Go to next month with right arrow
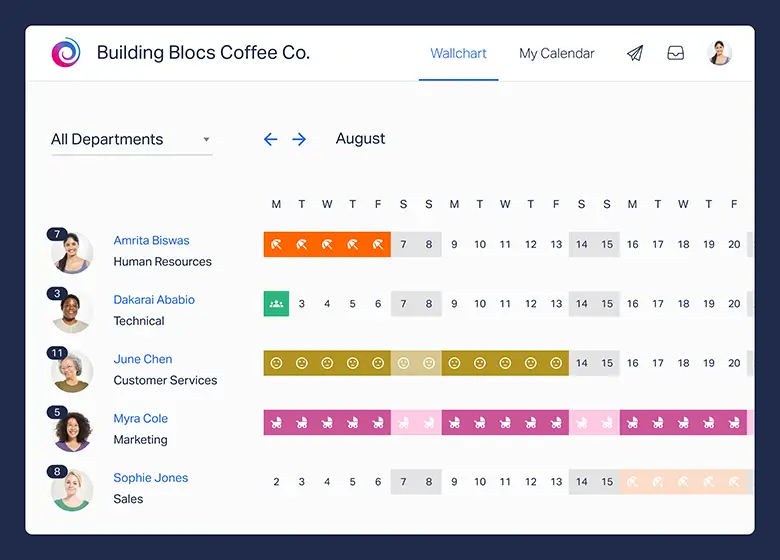The width and height of the screenshot is (780, 560). [x=299, y=139]
